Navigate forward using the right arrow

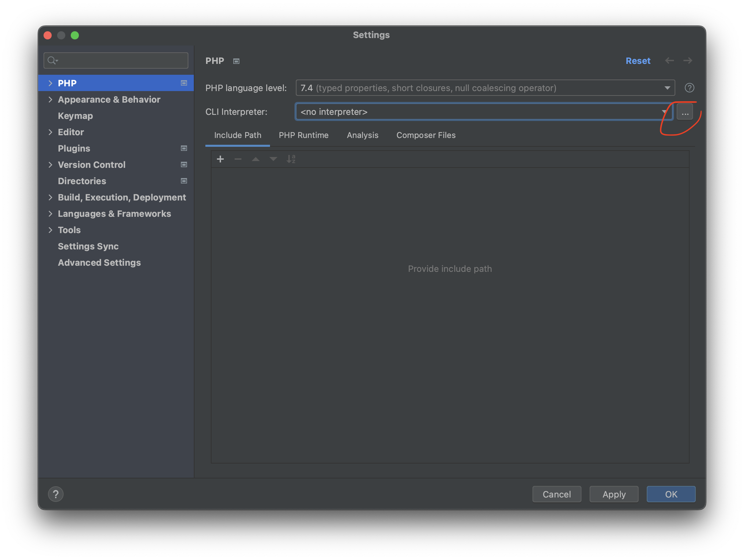(x=688, y=60)
